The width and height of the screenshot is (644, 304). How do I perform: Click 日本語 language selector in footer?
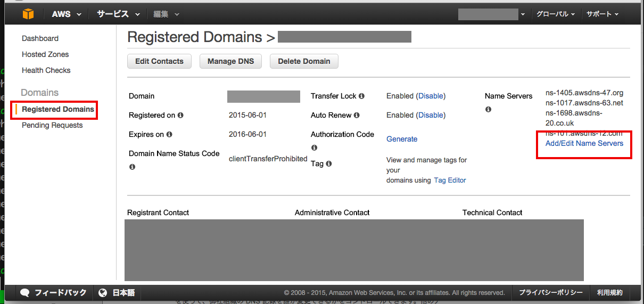[x=123, y=293]
